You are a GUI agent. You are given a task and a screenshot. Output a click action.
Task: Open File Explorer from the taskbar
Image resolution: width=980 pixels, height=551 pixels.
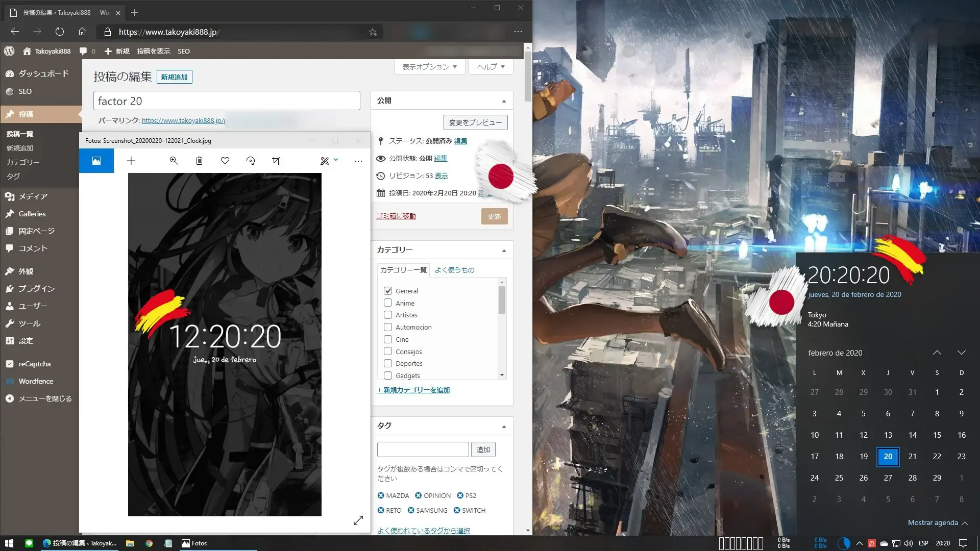pos(130,543)
